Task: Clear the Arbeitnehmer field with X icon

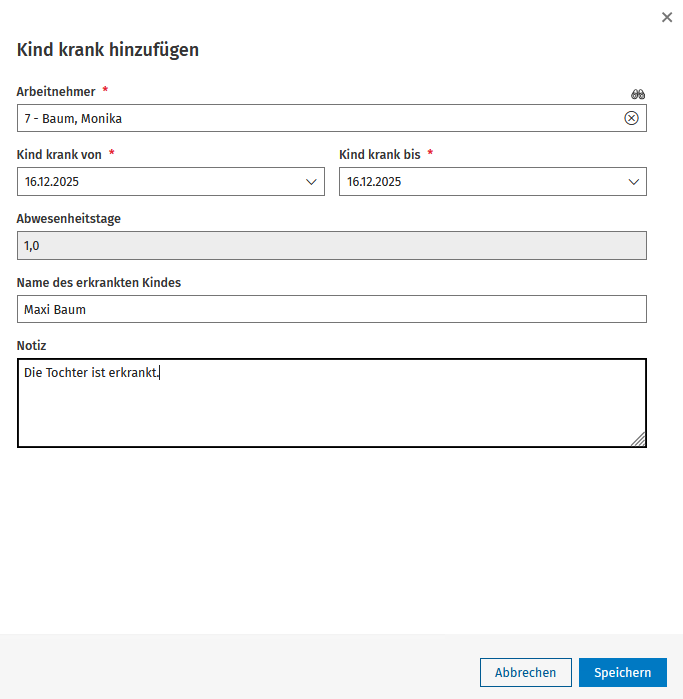Action: click(x=631, y=118)
